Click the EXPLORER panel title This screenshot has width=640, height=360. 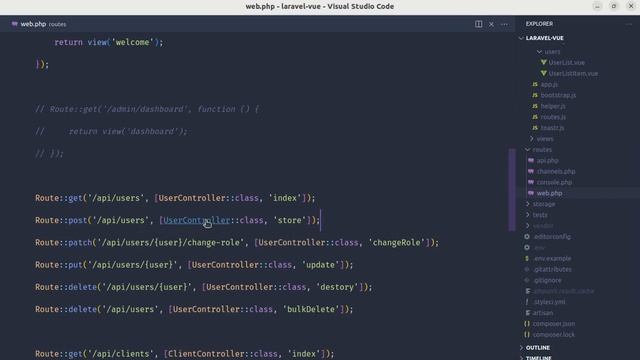pos(539,24)
